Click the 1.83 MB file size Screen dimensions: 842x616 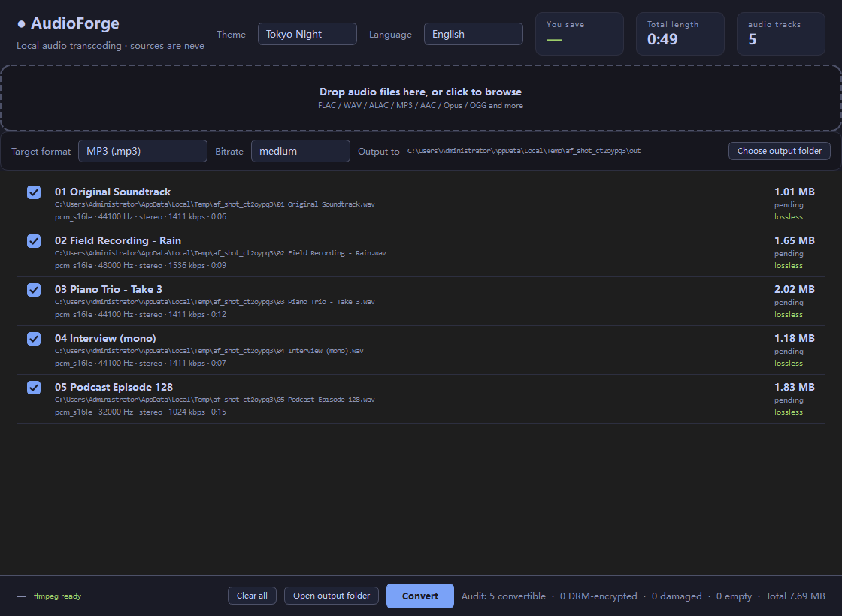click(794, 387)
